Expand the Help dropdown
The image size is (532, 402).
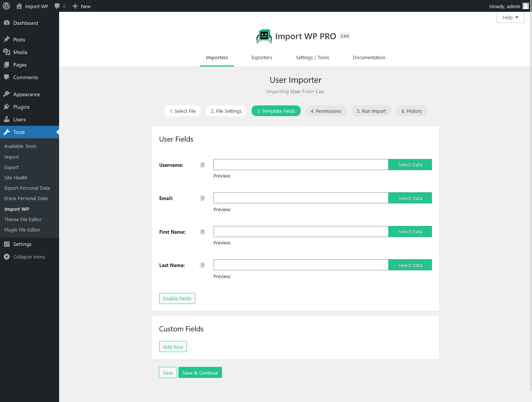click(x=510, y=17)
